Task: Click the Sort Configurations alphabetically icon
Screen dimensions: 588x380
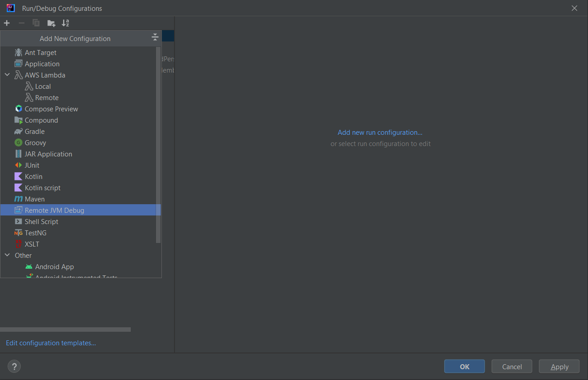Action: click(65, 23)
